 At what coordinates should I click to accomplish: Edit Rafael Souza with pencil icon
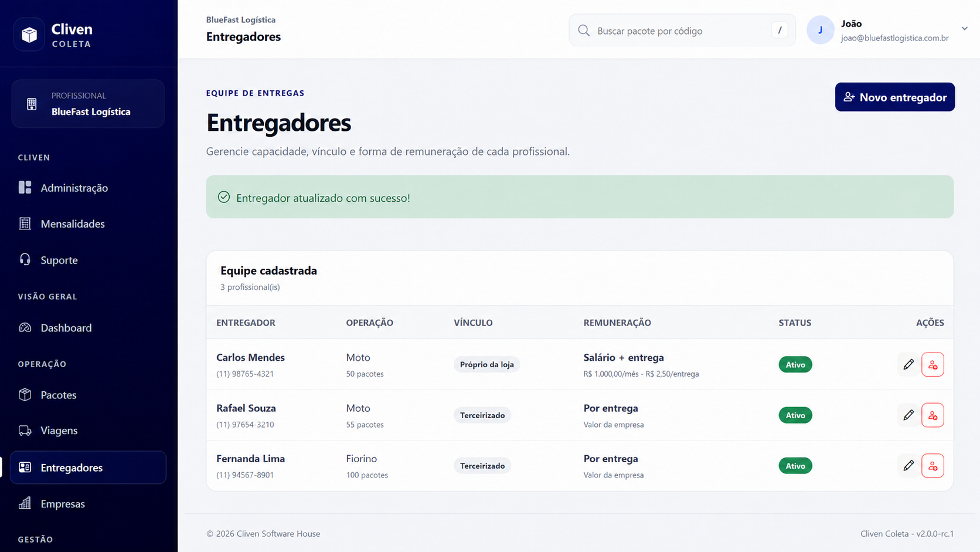[908, 415]
